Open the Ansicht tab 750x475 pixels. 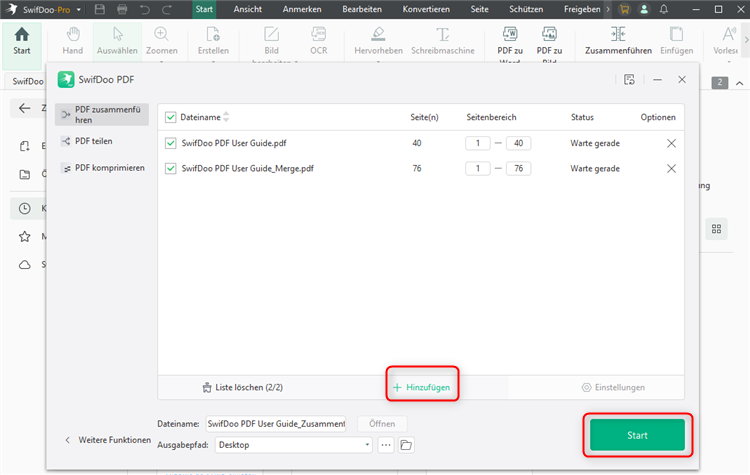tap(247, 9)
